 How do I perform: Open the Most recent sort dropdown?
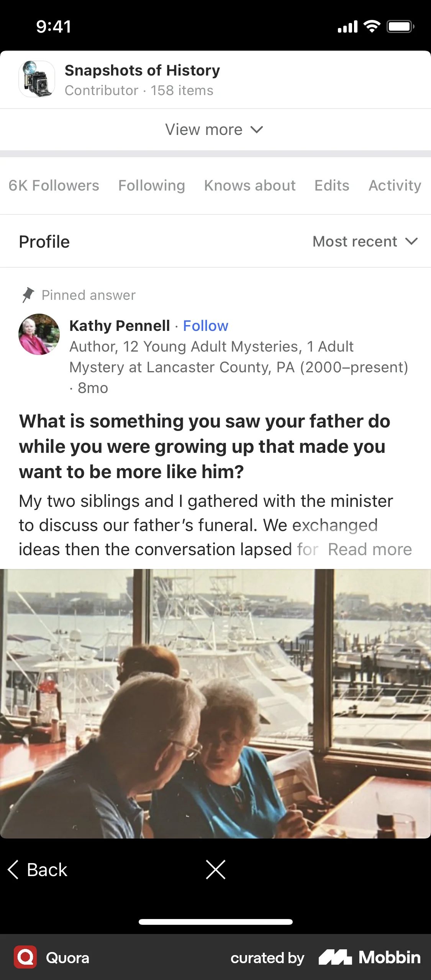point(355,242)
